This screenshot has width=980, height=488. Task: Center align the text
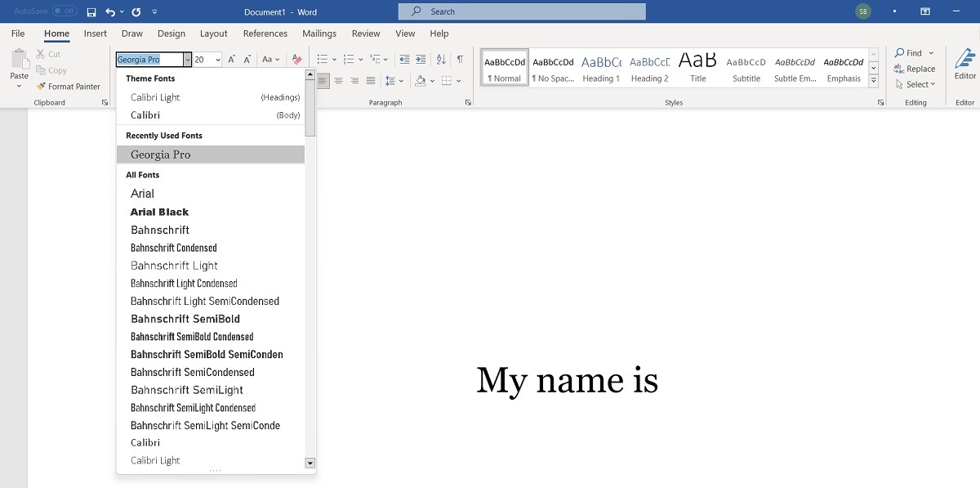tap(338, 79)
